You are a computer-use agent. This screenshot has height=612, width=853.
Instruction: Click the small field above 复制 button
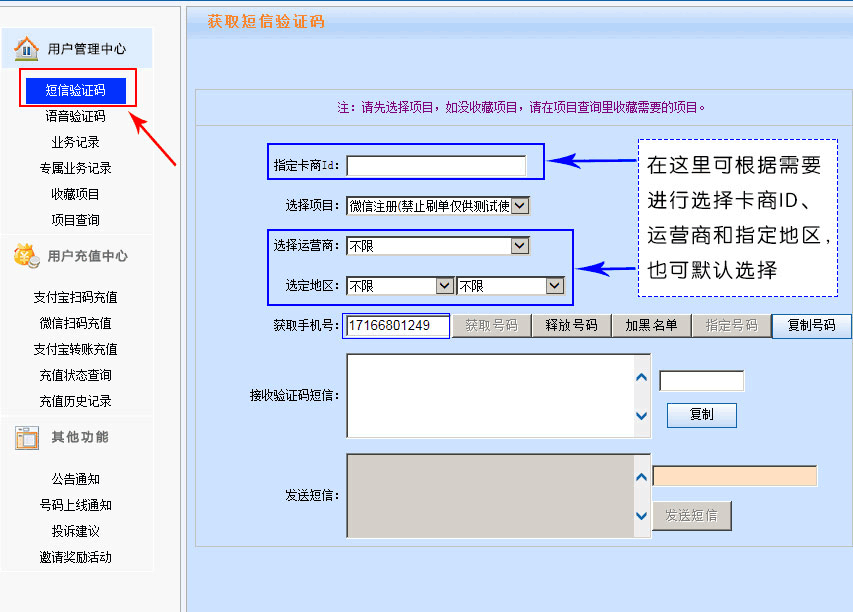click(701, 381)
